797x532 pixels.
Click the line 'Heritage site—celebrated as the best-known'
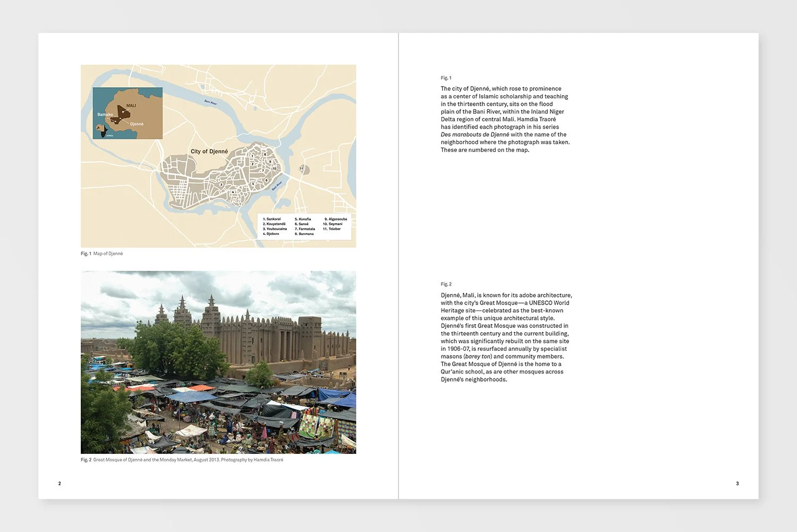502,310
